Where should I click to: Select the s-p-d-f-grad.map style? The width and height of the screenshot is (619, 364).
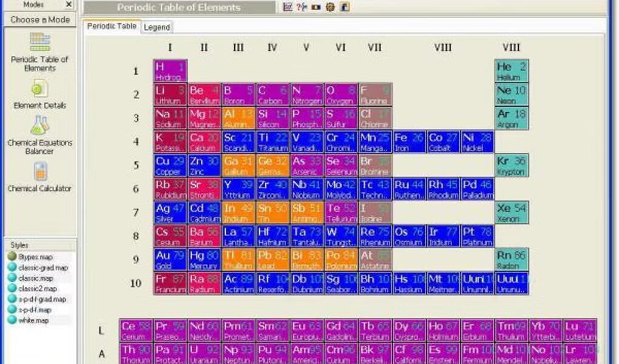pos(42,299)
